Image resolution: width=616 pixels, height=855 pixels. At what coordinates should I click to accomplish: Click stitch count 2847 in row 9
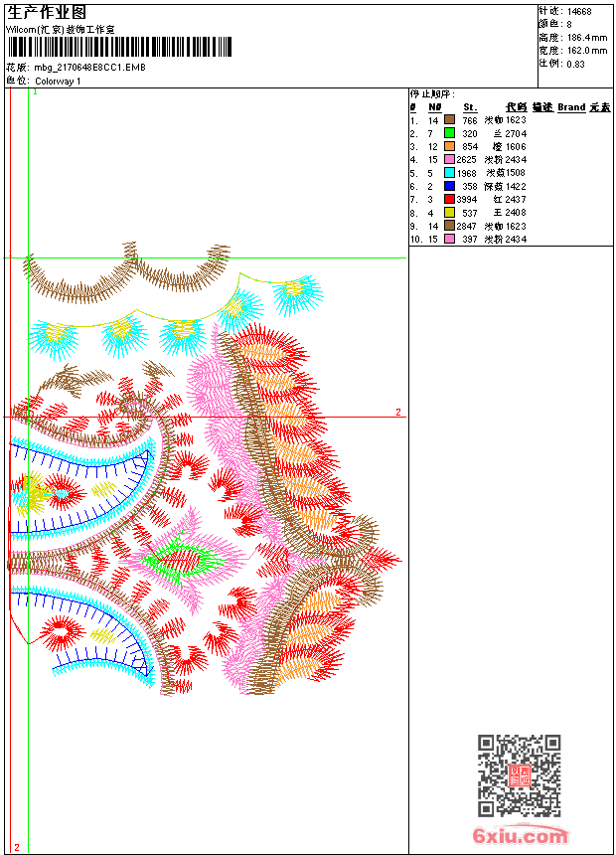pyautogui.click(x=467, y=227)
